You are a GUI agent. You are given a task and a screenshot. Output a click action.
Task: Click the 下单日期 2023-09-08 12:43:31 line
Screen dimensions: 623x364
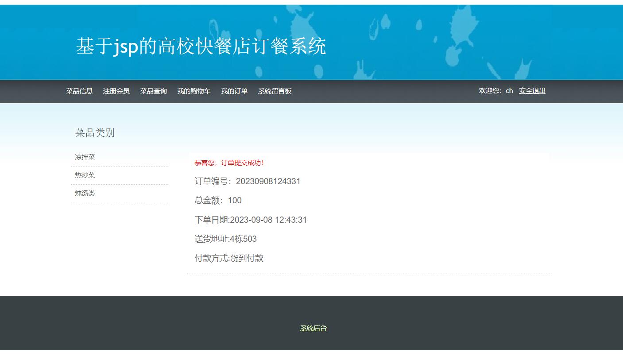[251, 220]
